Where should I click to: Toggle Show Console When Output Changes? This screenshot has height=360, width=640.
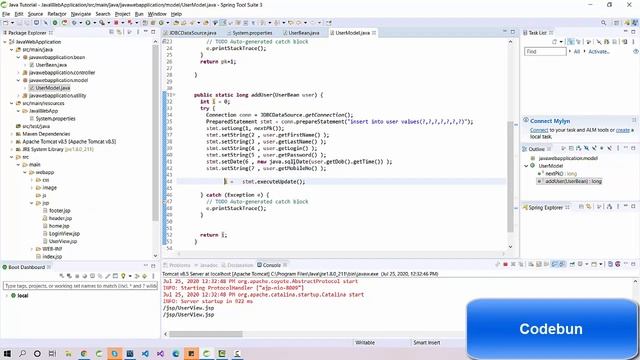[554, 264]
